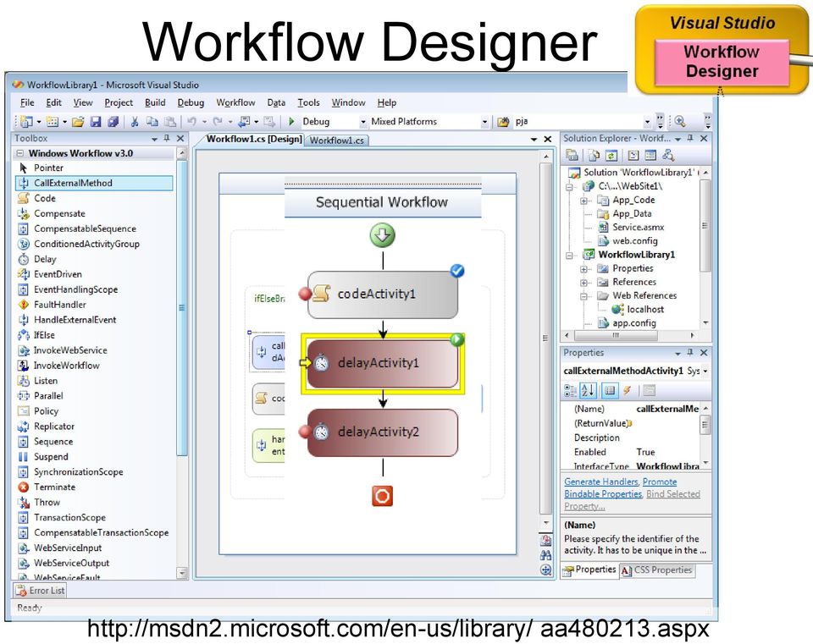Image resolution: width=813 pixels, height=644 pixels.
Task: Select the delayActivity2 shape
Action: pyautogui.click(x=383, y=432)
